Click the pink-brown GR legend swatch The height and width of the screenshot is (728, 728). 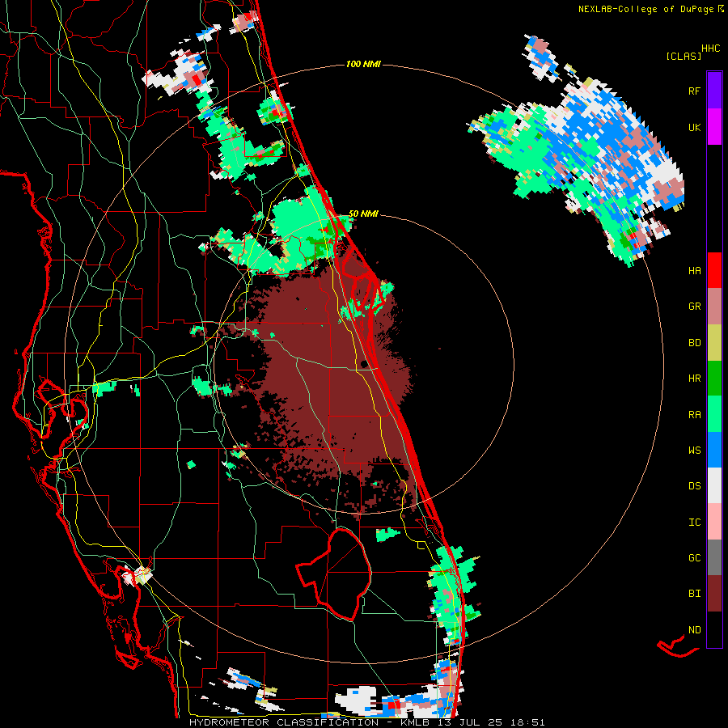(x=714, y=307)
